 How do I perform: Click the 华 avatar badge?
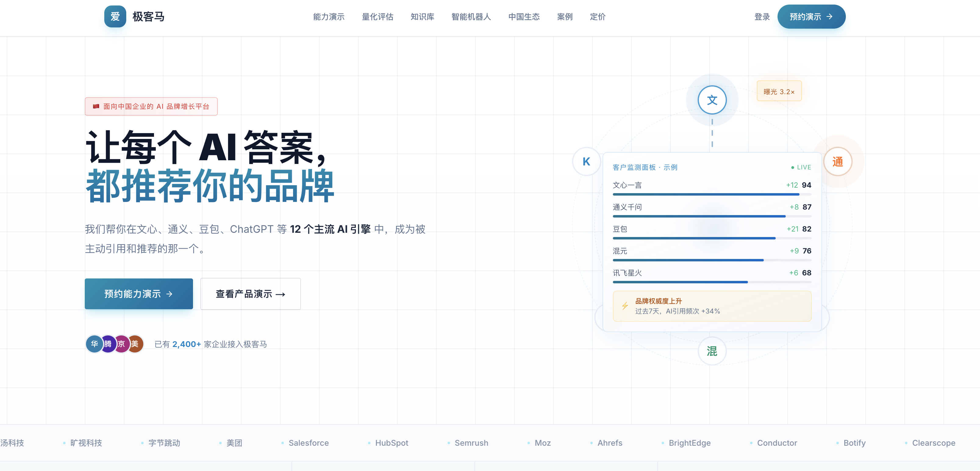[x=94, y=344]
